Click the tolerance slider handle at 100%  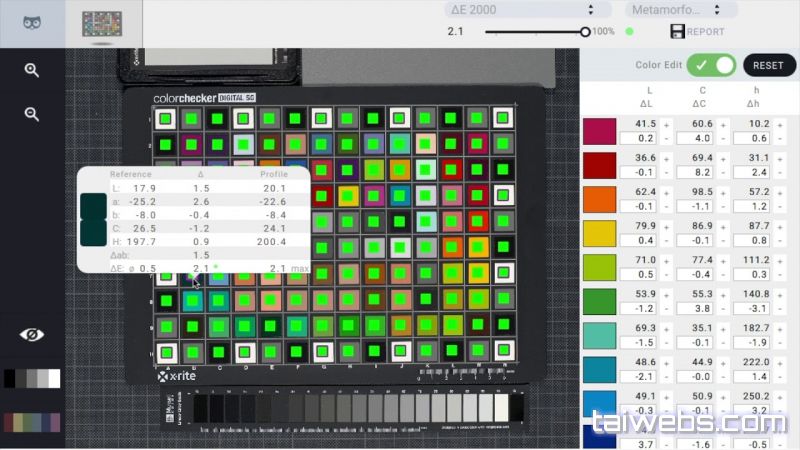(x=586, y=31)
